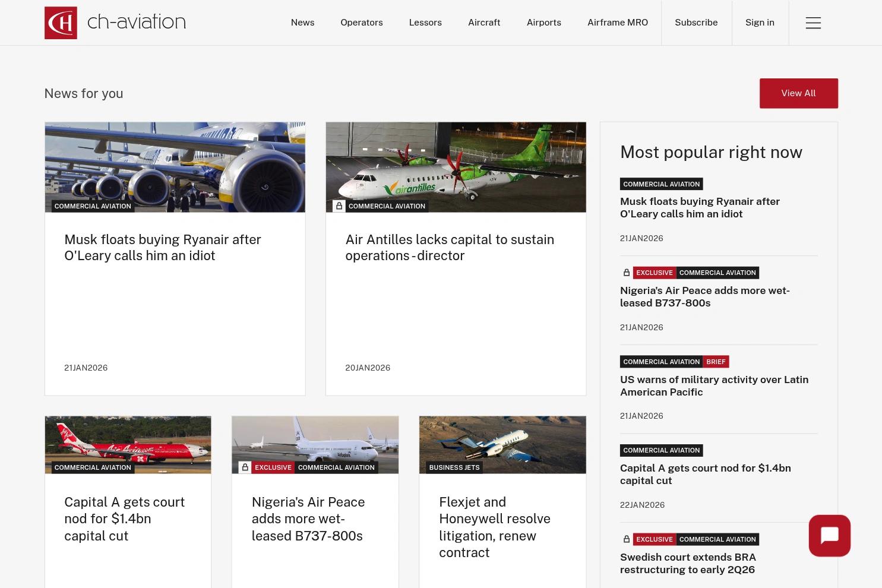Viewport: 882px width, 588px height.
Task: Open Flexjet and Honeywell litigation headline
Action: coord(495,527)
